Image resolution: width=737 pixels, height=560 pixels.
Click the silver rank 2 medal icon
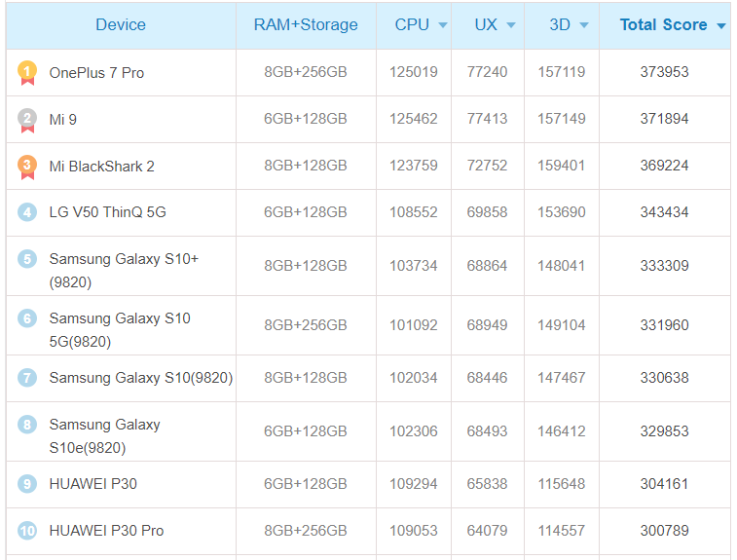coord(27,119)
